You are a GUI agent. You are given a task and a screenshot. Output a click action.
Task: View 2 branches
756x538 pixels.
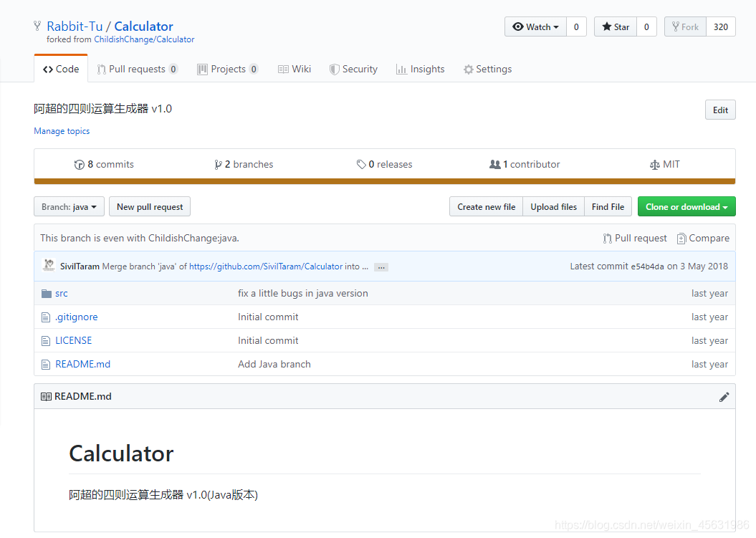pos(244,164)
